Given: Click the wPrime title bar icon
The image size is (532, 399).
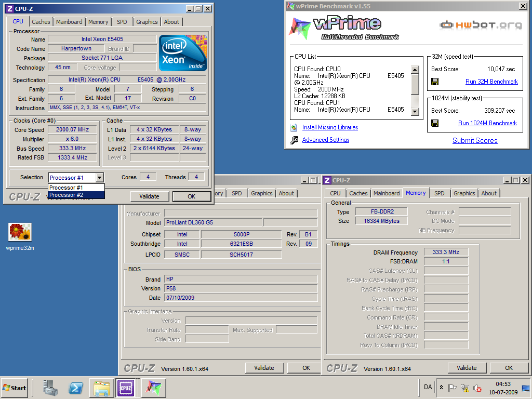Looking at the screenshot, I should pyautogui.click(x=290, y=6).
